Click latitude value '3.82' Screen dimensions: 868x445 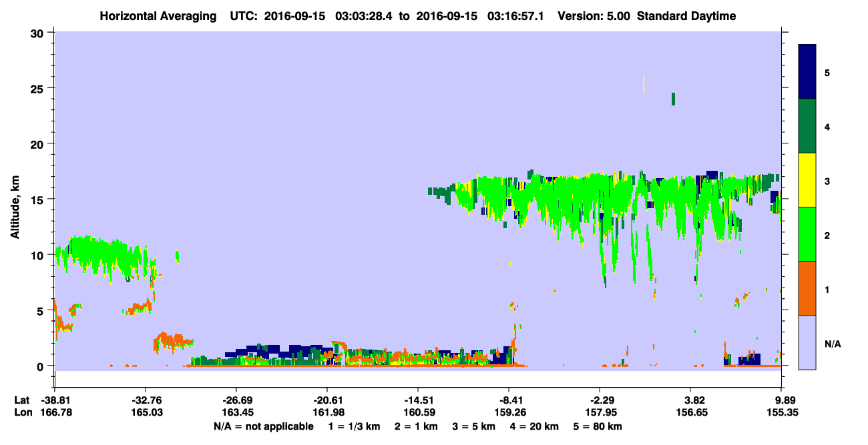[x=695, y=400]
